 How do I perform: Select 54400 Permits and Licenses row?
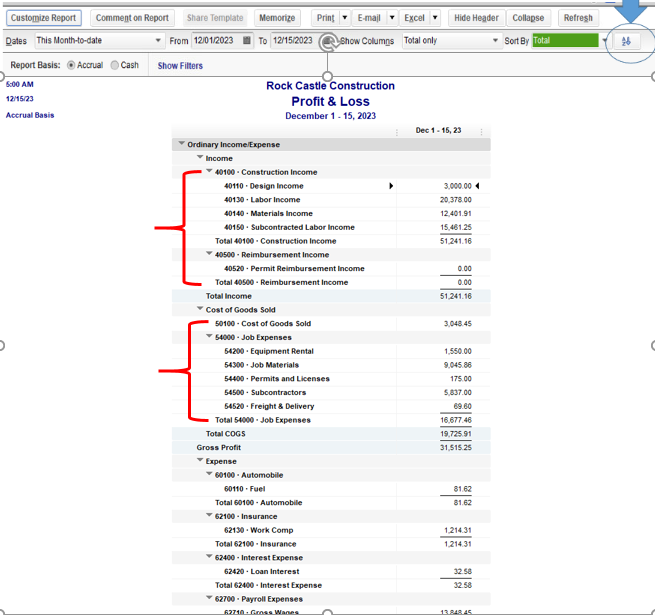point(331,379)
